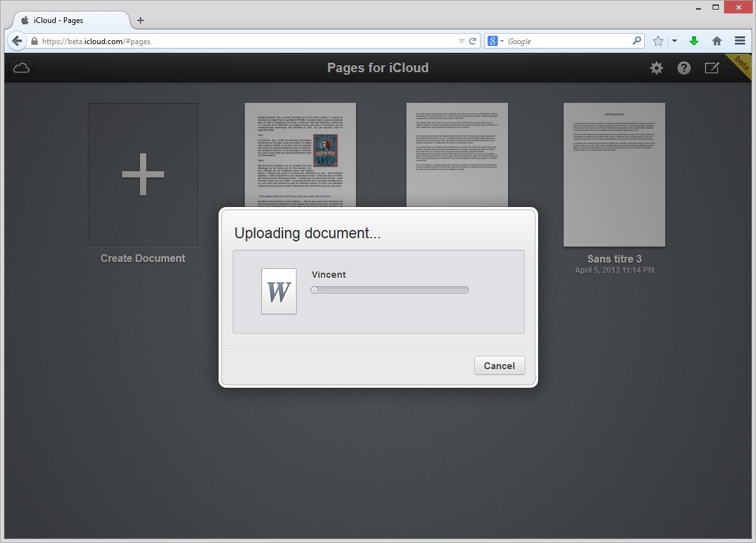Click the search magnifier icon
The width and height of the screenshot is (756, 543).
pos(636,41)
